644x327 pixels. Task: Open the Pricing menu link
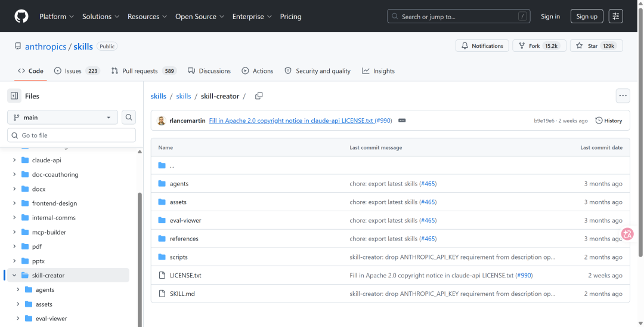coord(291,17)
